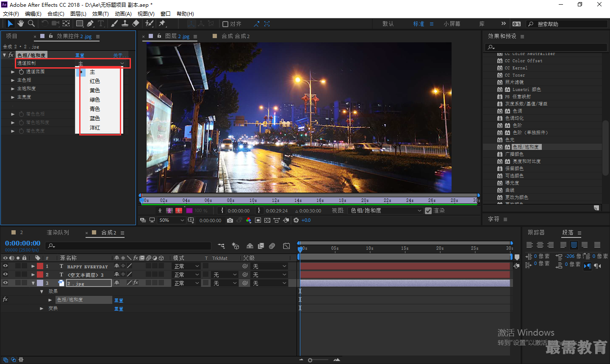Select the Clone Stamp tool
The width and height of the screenshot is (610, 364).
pyautogui.click(x=125, y=24)
